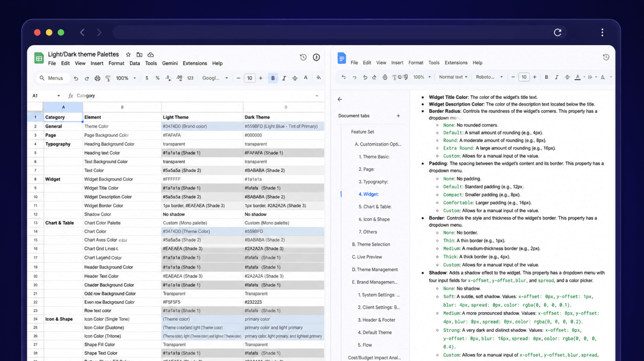Increase font size in the Sheets toolbar
Image resolution: width=644 pixels, height=361 pixels.
(x=261, y=78)
